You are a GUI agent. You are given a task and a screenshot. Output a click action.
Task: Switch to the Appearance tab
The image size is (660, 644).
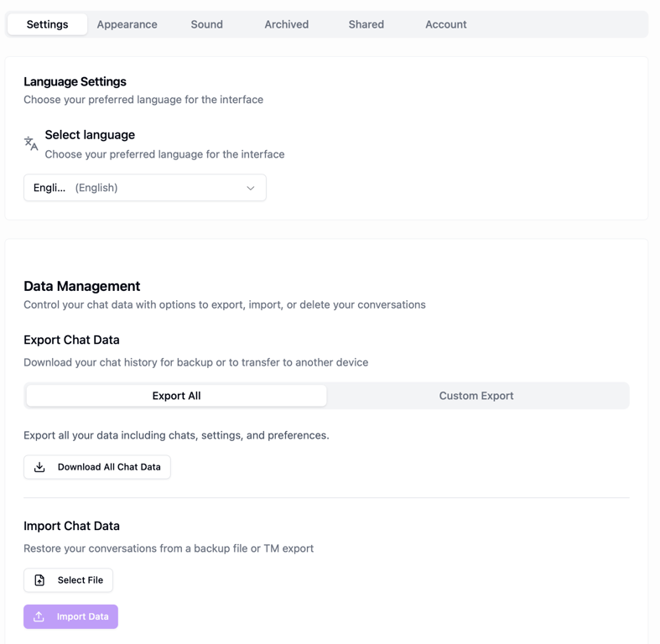127,24
